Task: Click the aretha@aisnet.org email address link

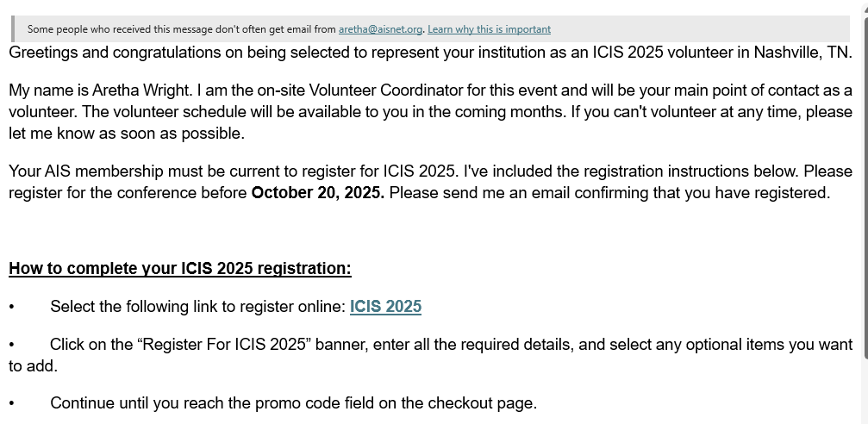Action: (x=380, y=29)
